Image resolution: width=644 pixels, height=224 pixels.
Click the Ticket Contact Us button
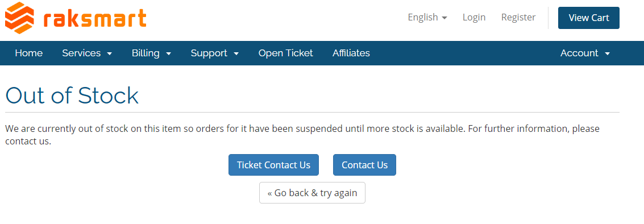(273, 165)
